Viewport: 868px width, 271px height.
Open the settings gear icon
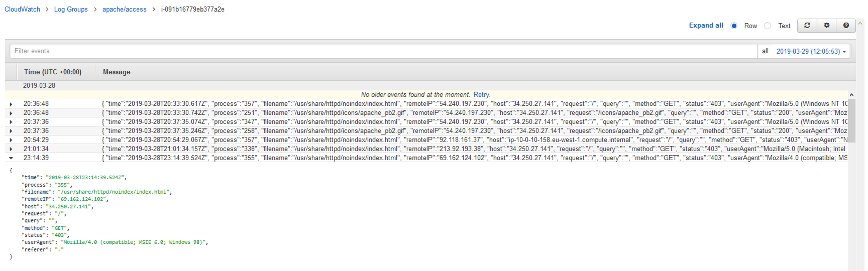826,26
